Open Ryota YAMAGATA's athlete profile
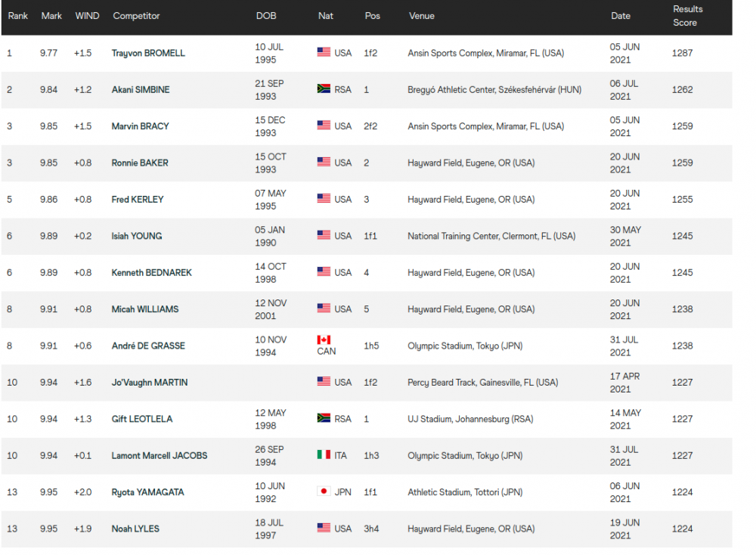 147,492
